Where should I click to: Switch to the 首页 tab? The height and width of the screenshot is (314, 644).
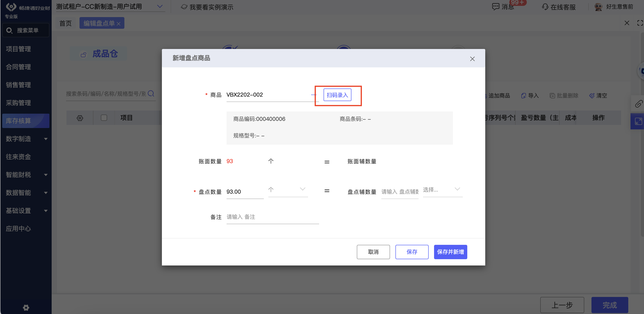(65, 23)
